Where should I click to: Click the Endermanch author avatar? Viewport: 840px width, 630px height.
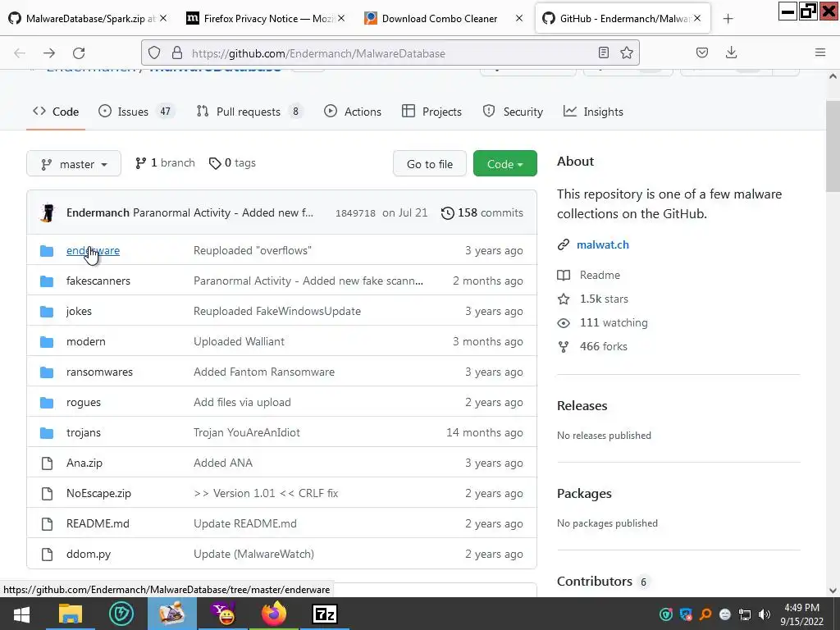[48, 212]
